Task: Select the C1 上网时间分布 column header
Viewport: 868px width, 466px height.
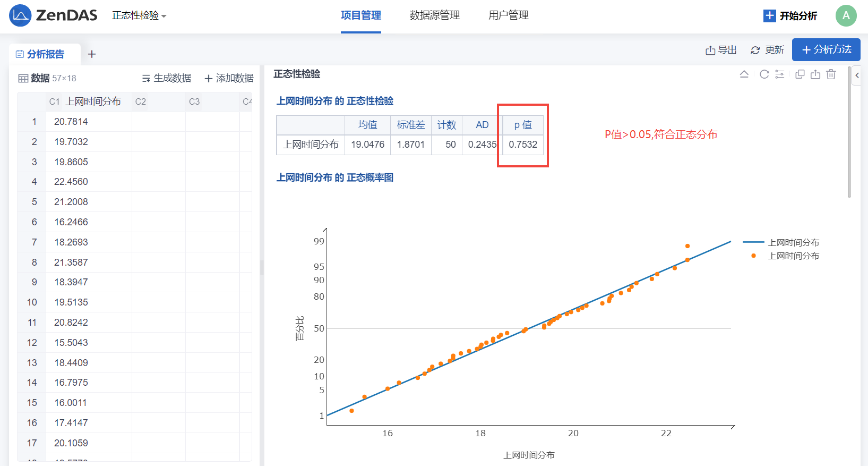Action: (x=88, y=101)
